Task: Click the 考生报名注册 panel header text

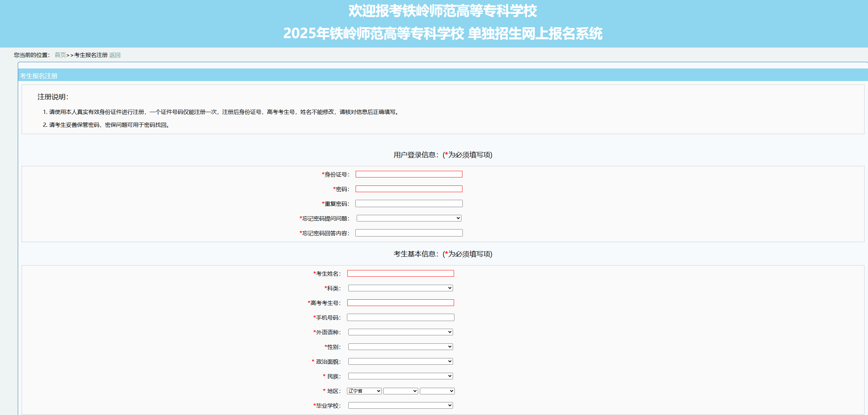Action: [39, 76]
